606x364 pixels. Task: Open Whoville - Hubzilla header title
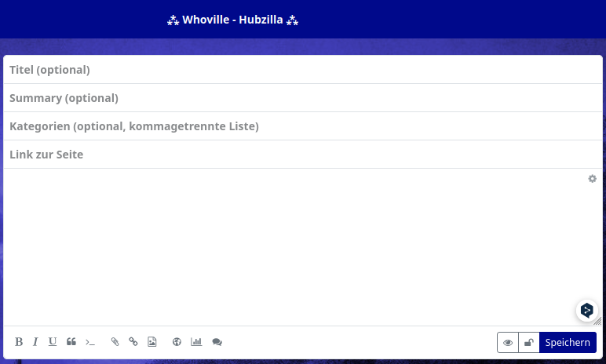tap(233, 20)
